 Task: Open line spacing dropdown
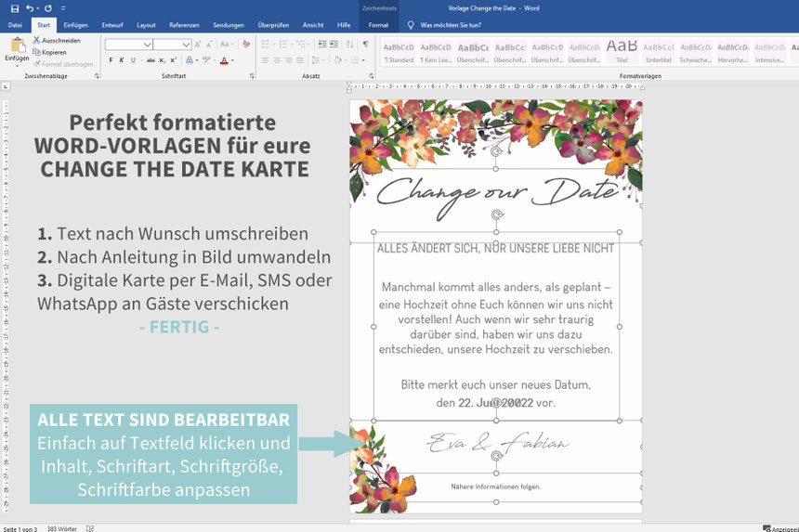coord(318,60)
